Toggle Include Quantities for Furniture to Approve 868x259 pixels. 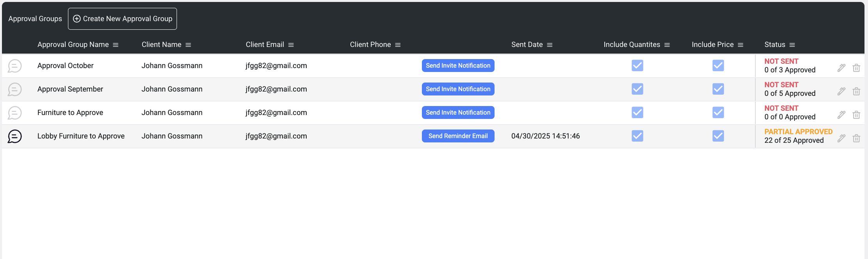(638, 112)
